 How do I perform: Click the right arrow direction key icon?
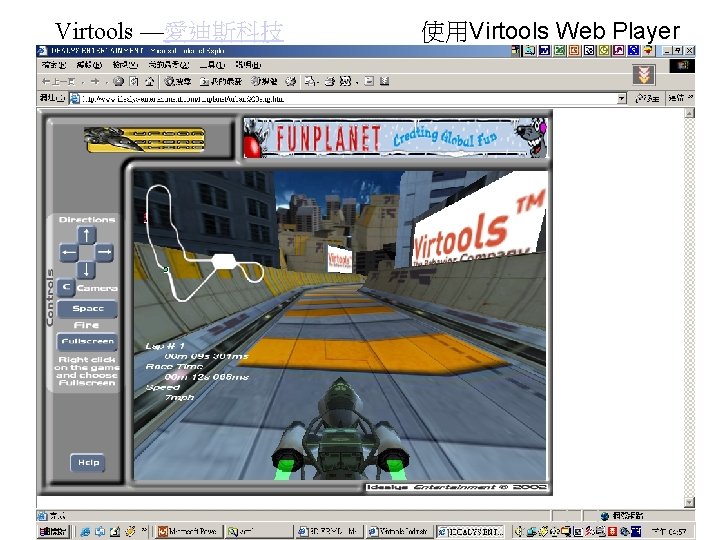tap(104, 252)
